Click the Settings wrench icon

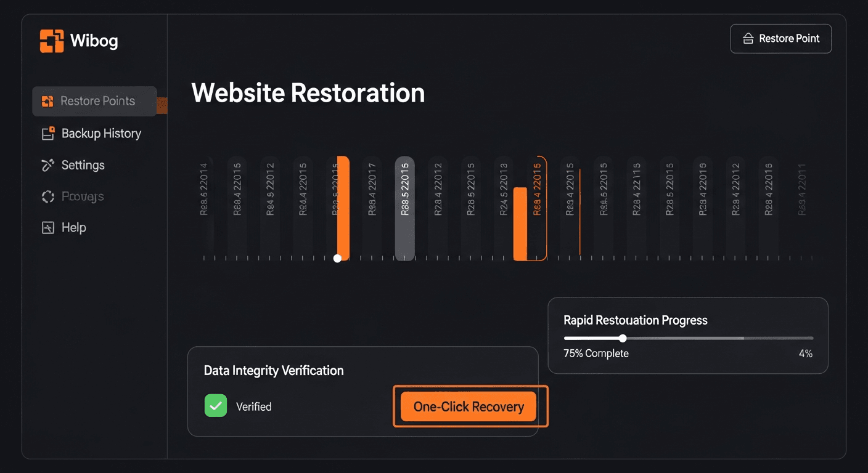(47, 164)
